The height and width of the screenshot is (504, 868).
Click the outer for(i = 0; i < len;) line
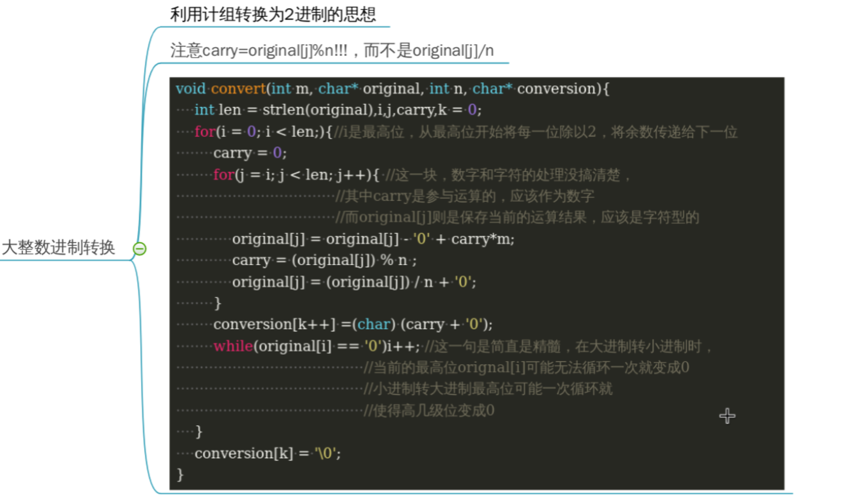(x=263, y=132)
